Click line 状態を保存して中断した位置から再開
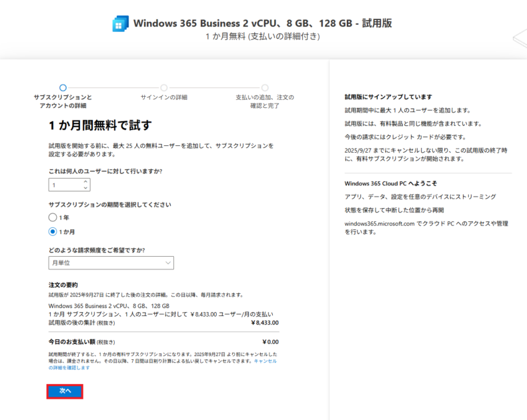Viewport: 527px width, 420px height. pyautogui.click(x=394, y=210)
